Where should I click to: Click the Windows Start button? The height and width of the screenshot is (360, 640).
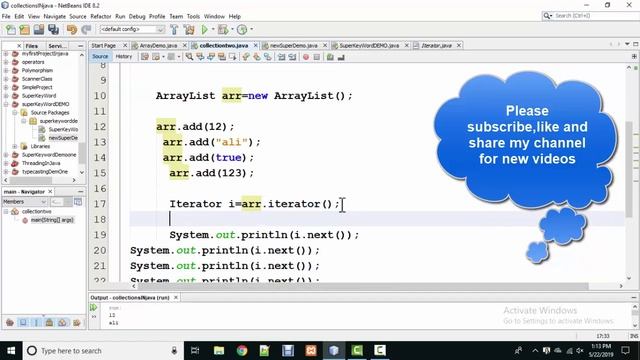tap(11, 351)
